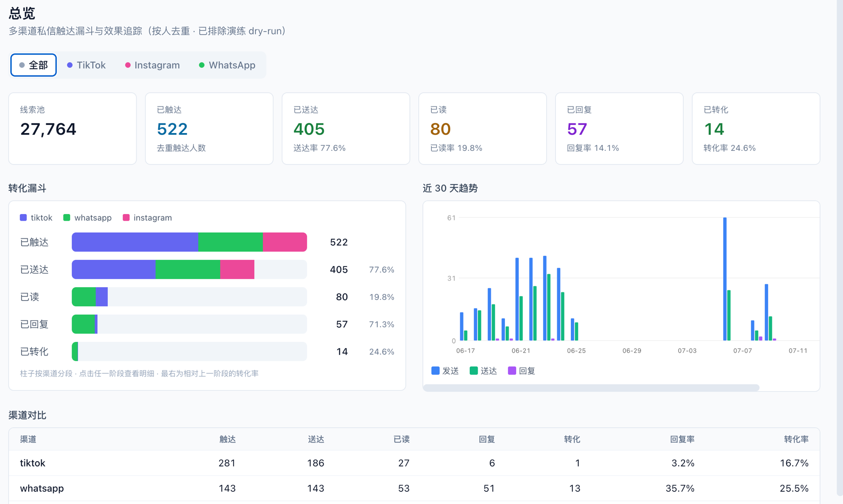Click tiktok segment of 已触达 bar
The width and height of the screenshot is (843, 504).
point(135,242)
